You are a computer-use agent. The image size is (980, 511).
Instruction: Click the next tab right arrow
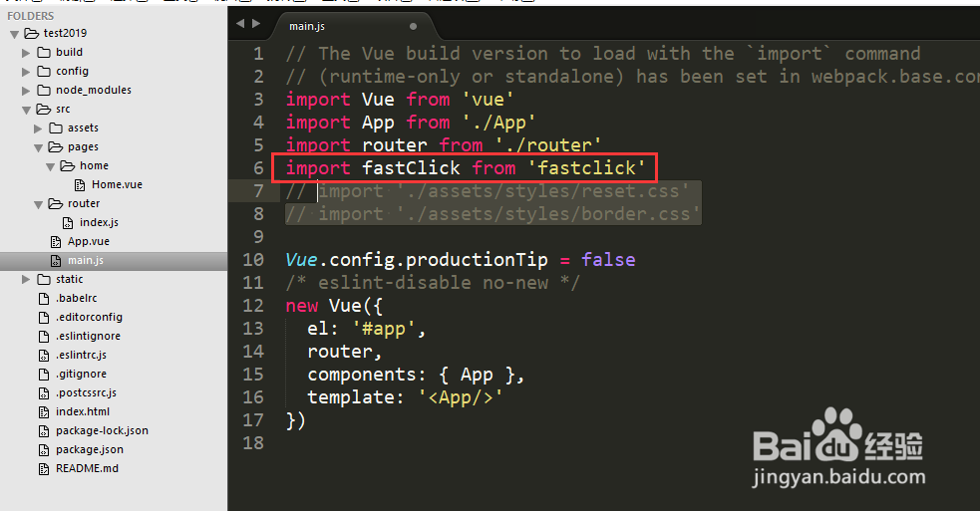(x=256, y=24)
